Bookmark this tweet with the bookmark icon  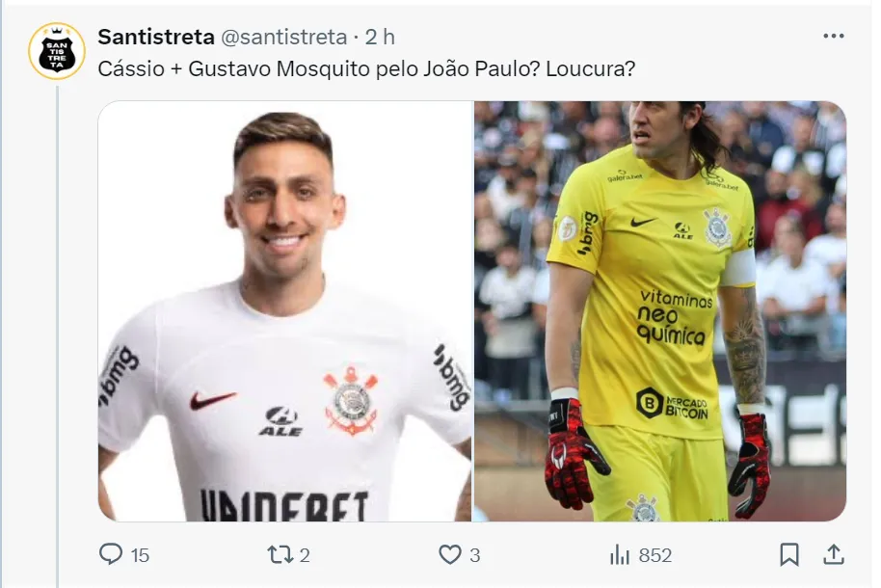point(789,555)
